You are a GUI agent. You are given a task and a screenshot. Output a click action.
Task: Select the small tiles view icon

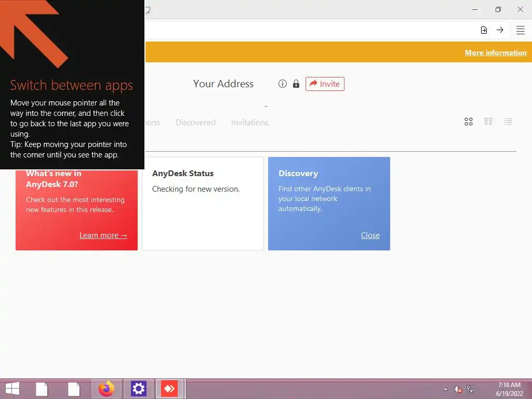[x=488, y=122]
